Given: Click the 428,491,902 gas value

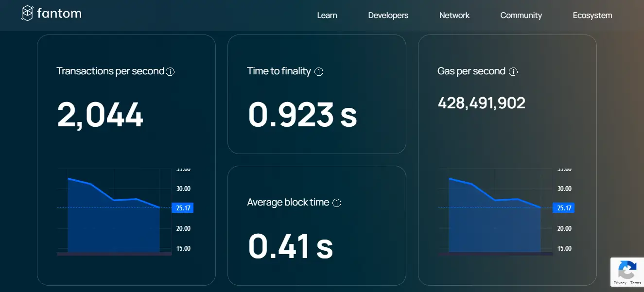Looking at the screenshot, I should click(x=482, y=103).
